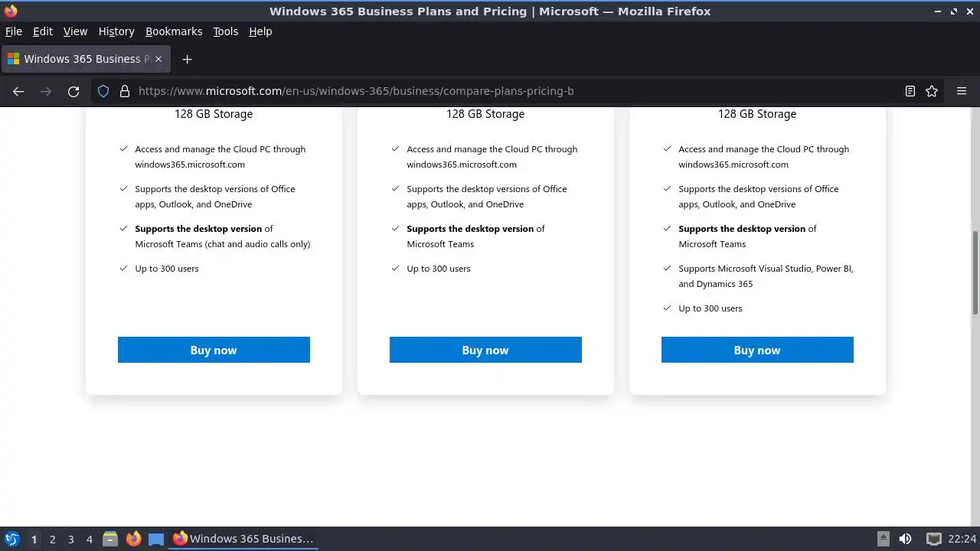980x551 pixels.
Task: Open the LXQt start menu icon
Action: (x=11, y=539)
